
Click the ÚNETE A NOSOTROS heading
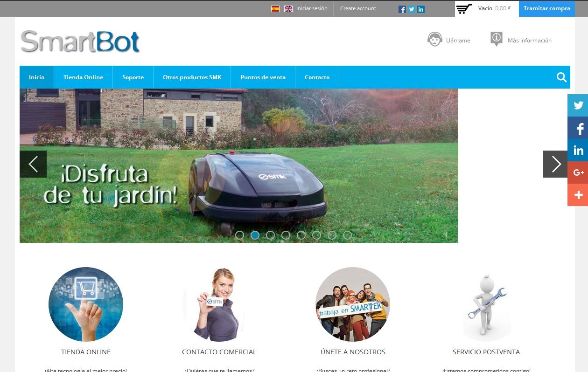click(353, 352)
